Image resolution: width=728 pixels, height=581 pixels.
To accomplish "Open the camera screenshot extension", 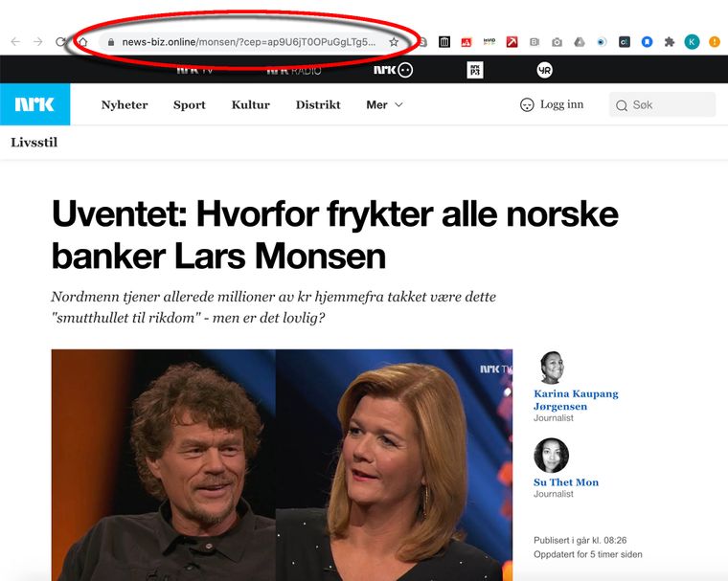I will pos(557,42).
